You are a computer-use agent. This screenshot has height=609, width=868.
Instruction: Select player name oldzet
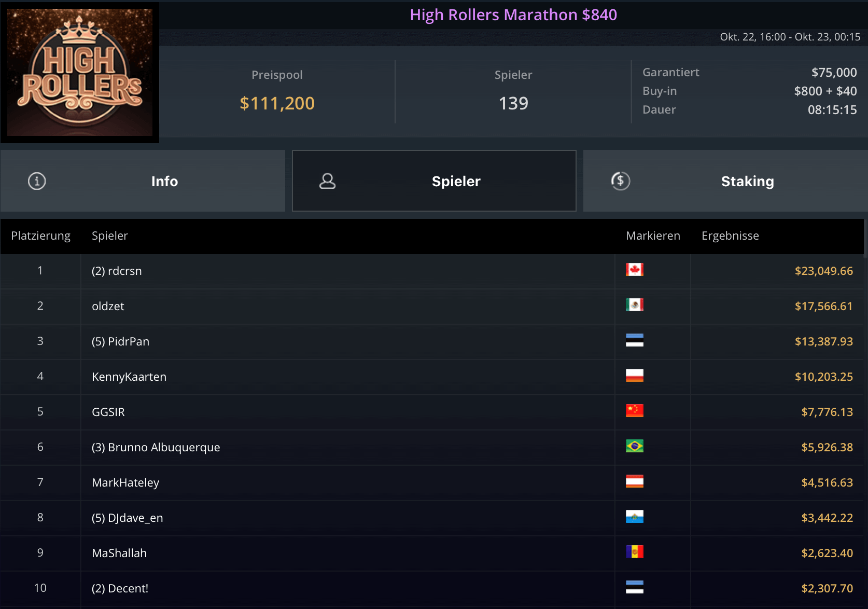point(108,307)
